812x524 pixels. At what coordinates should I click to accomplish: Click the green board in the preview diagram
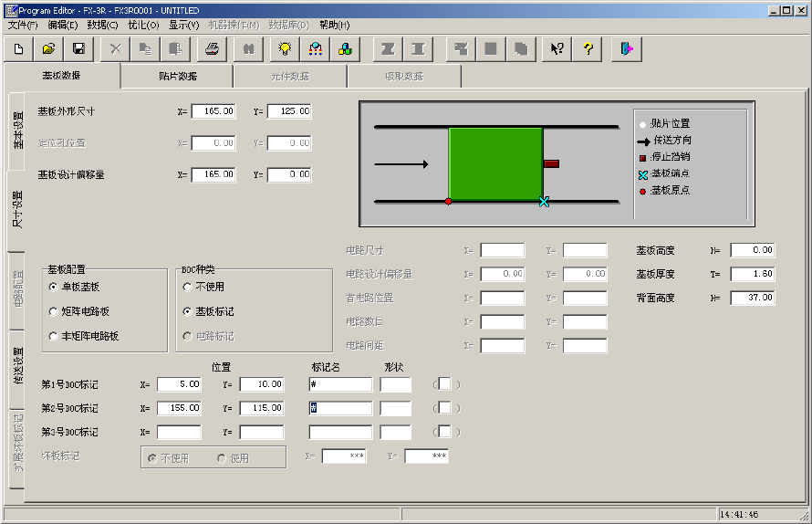495,164
